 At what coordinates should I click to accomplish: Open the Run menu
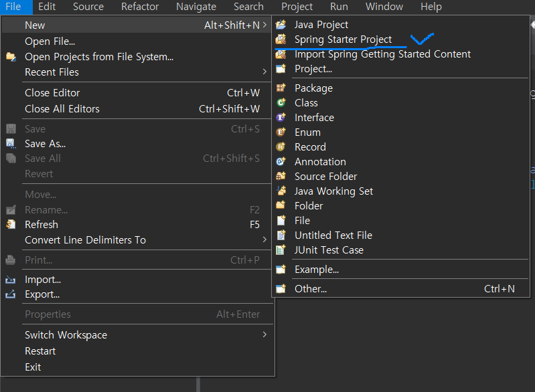click(339, 7)
